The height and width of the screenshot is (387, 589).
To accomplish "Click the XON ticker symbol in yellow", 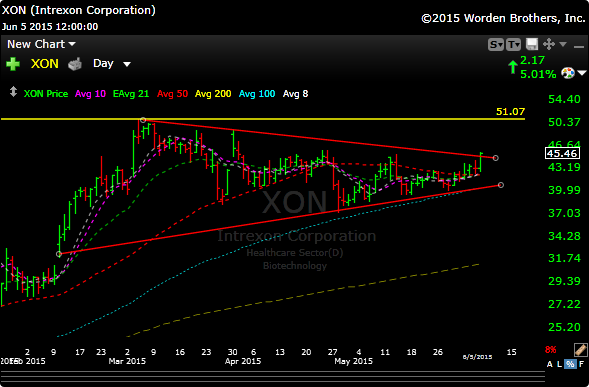I will click(x=45, y=64).
